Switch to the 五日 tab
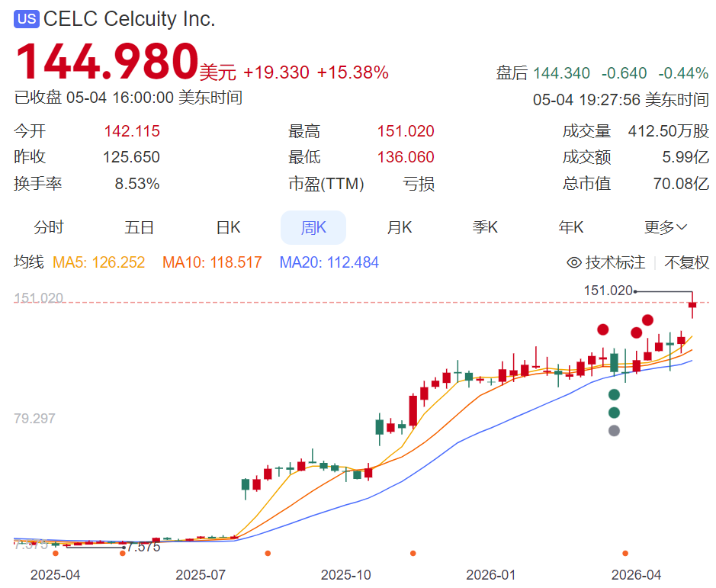This screenshot has width=716, height=588. point(140,227)
